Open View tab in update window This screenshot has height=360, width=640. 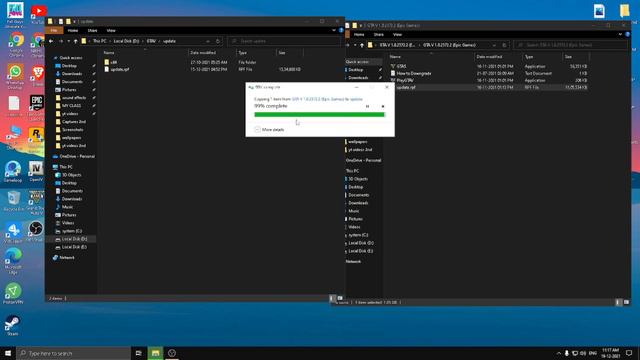111,31
